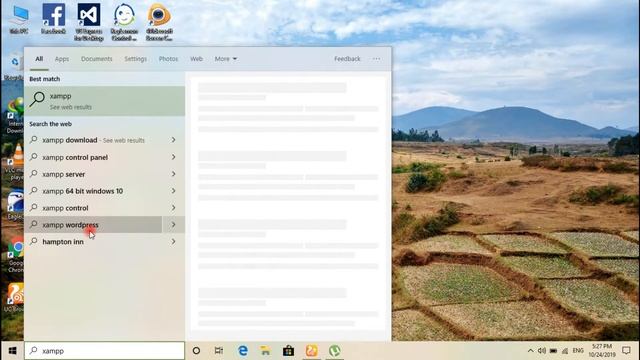Click the Feedback button

tap(347, 59)
